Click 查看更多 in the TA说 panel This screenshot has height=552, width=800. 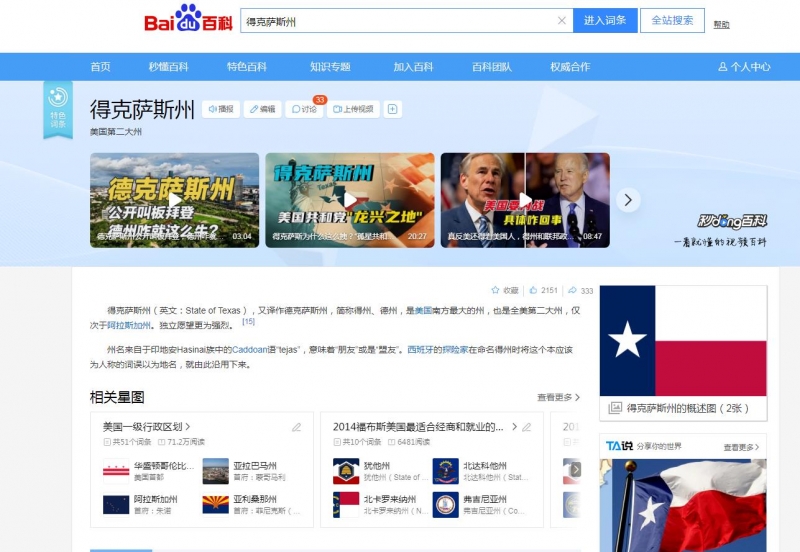pos(741,447)
